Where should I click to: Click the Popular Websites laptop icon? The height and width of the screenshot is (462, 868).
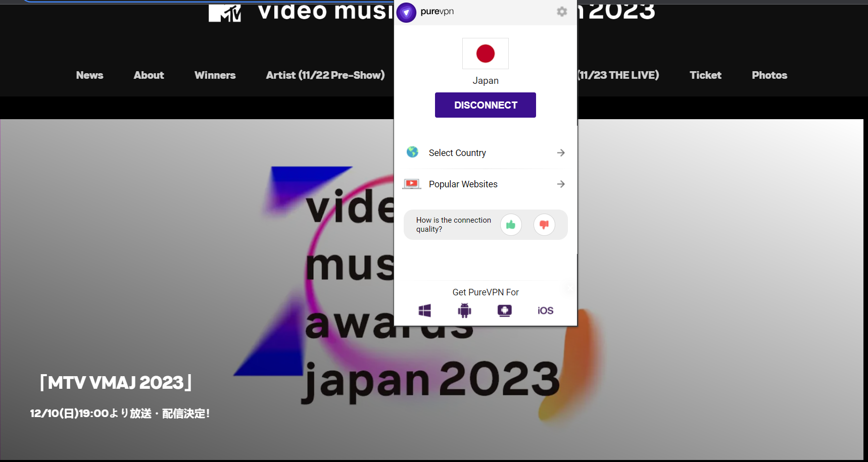click(x=412, y=184)
